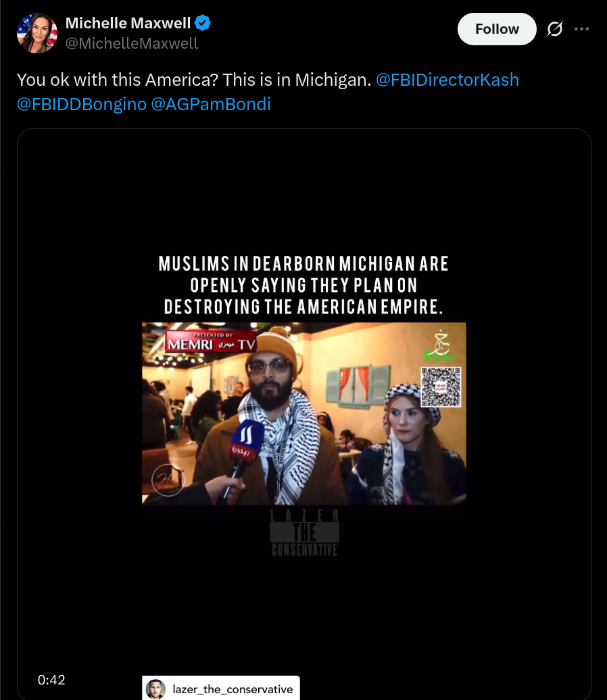Image resolution: width=607 pixels, height=700 pixels.
Task: Click the blue verified badge
Action: (202, 23)
